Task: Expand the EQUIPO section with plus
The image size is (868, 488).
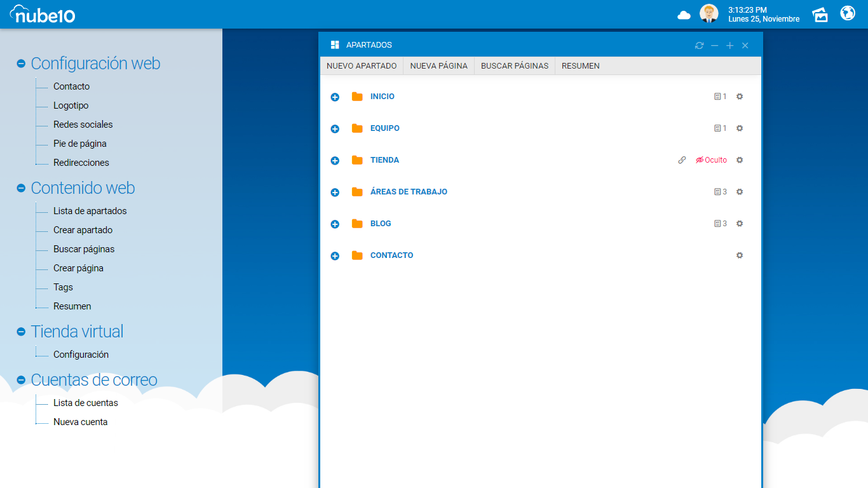Action: tap(335, 129)
